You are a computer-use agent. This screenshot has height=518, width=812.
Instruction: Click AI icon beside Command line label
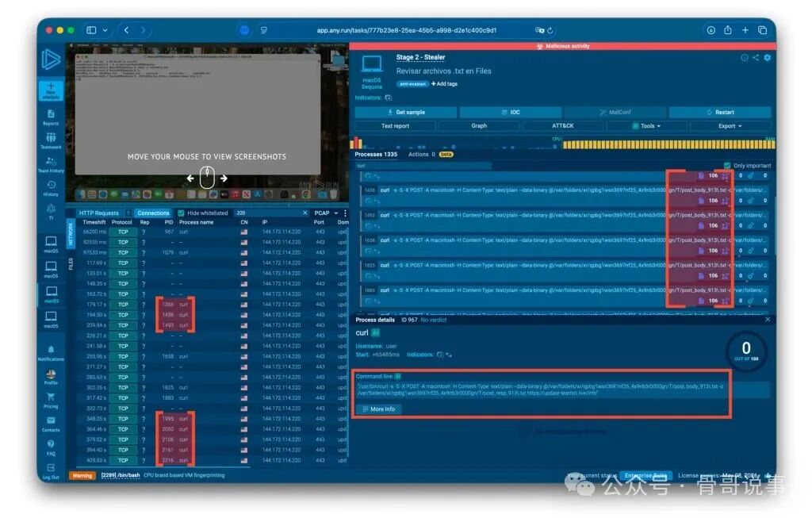click(398, 376)
